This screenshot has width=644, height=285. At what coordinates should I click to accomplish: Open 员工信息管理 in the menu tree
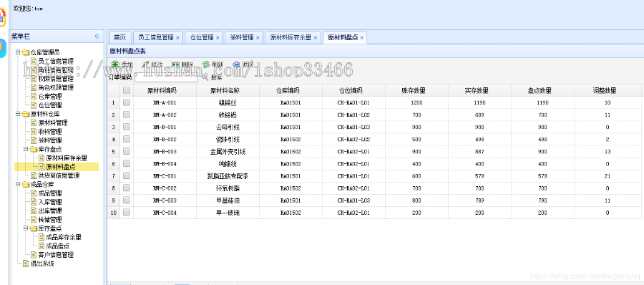56,62
